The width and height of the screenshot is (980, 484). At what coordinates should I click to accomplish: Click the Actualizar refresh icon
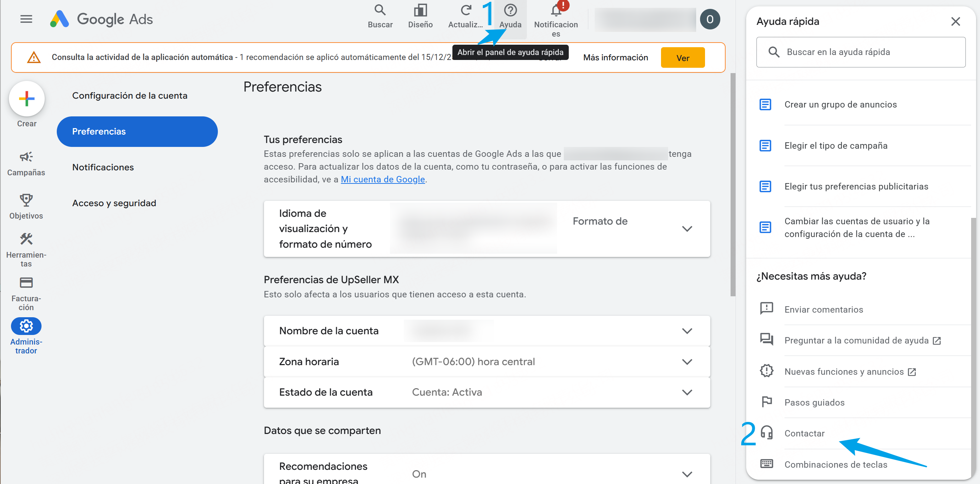pos(465,11)
